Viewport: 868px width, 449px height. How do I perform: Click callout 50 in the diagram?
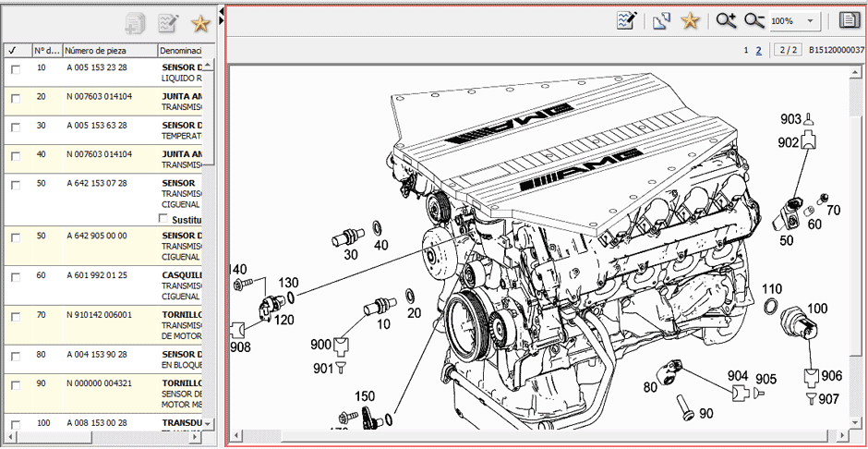pos(787,240)
